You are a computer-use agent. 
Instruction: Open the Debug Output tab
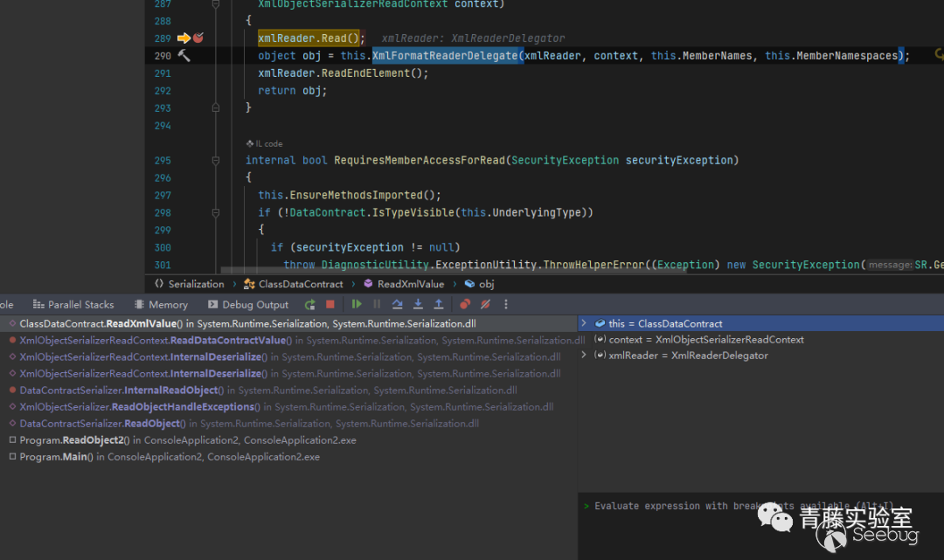248,305
